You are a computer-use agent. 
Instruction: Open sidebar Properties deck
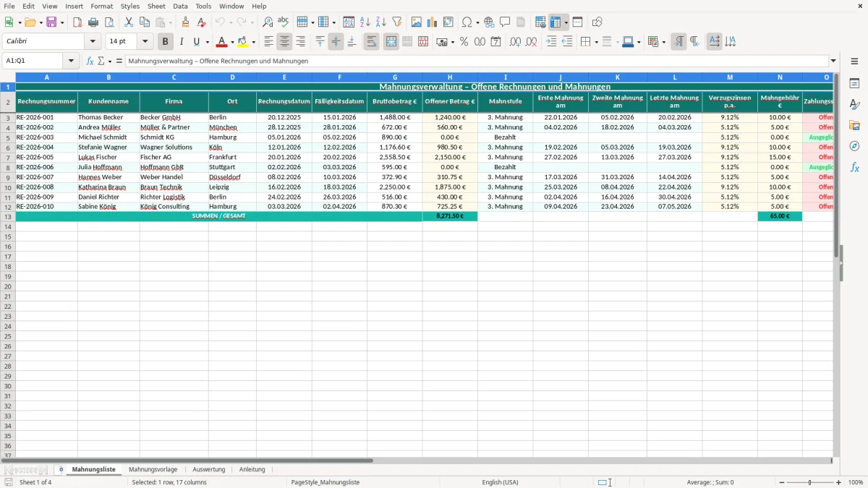[854, 83]
